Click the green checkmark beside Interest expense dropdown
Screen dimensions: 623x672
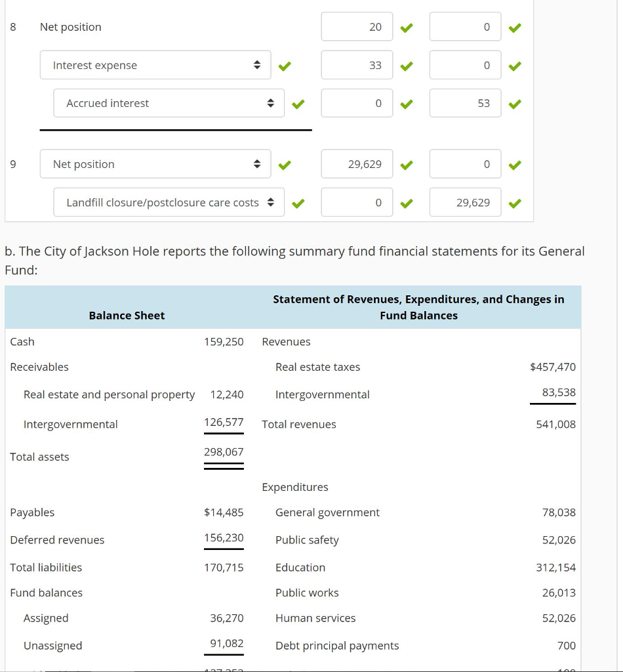pyautogui.click(x=285, y=65)
